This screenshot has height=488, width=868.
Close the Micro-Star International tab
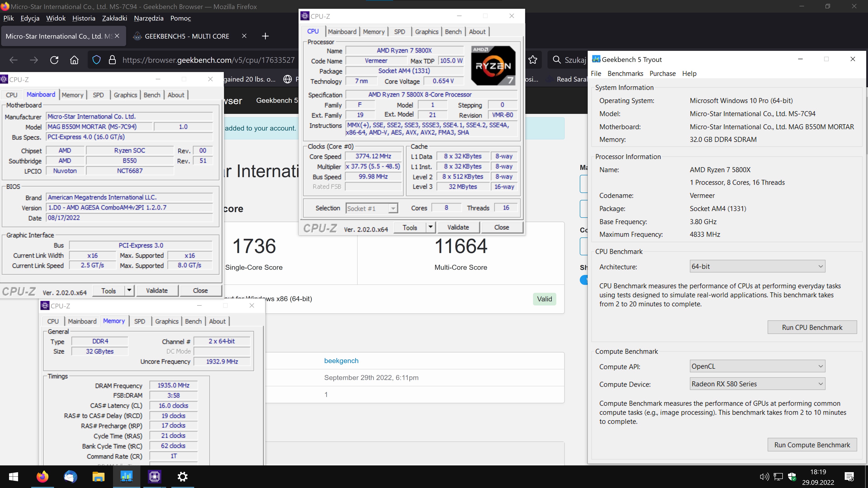(117, 36)
